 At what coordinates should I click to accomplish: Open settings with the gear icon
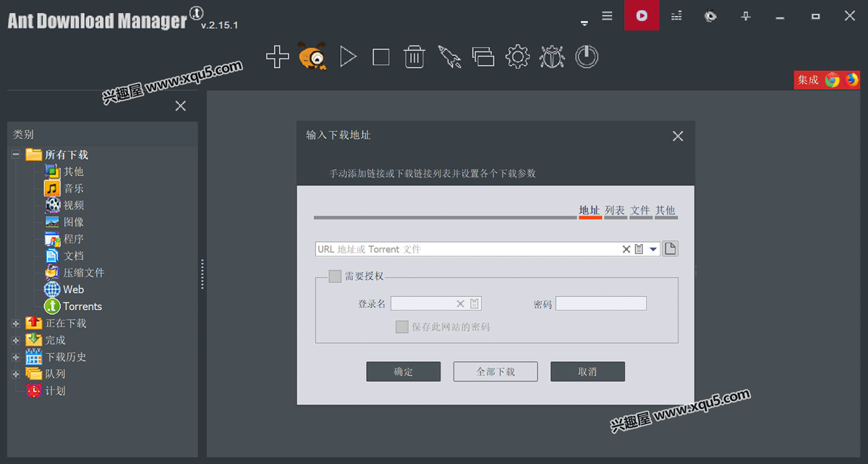(518, 56)
